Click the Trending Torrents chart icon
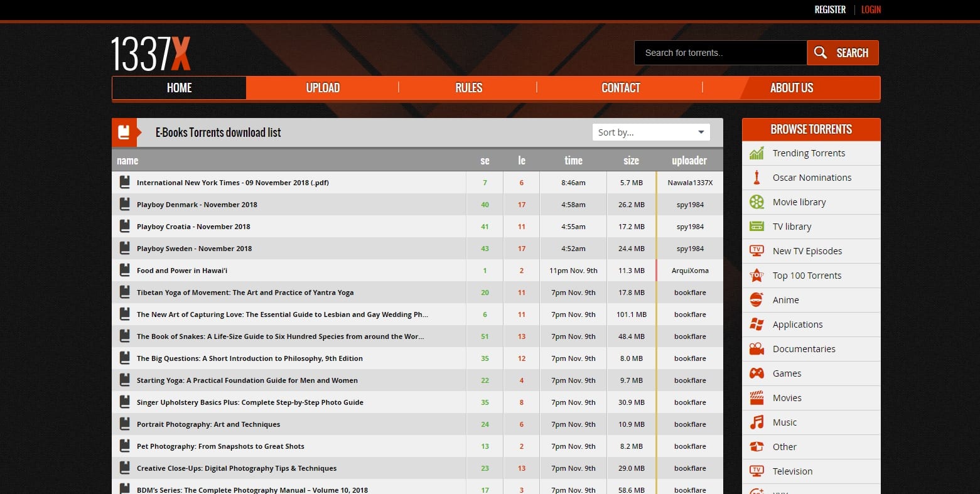 (757, 153)
